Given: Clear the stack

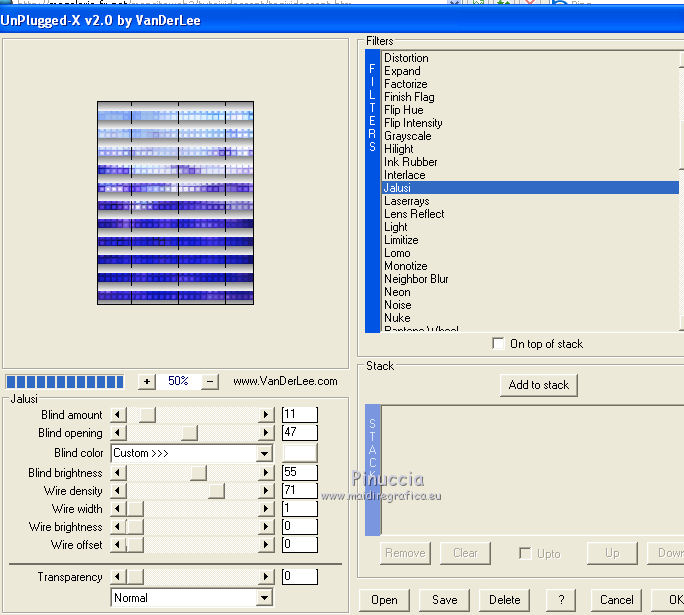Looking at the screenshot, I should coord(465,553).
